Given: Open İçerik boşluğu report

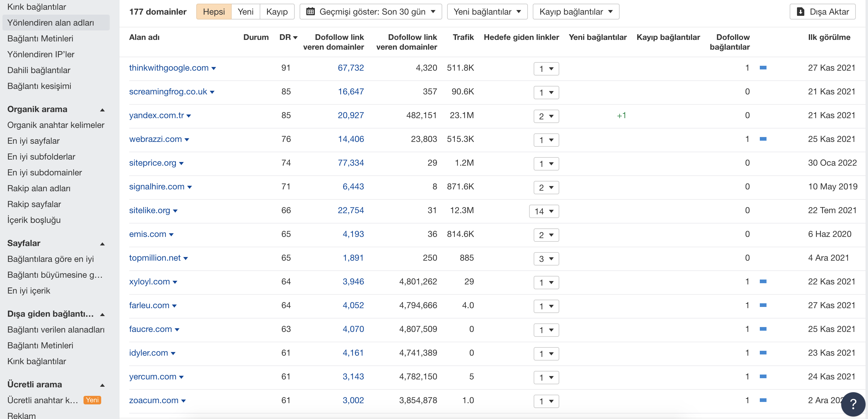Looking at the screenshot, I should click(34, 220).
